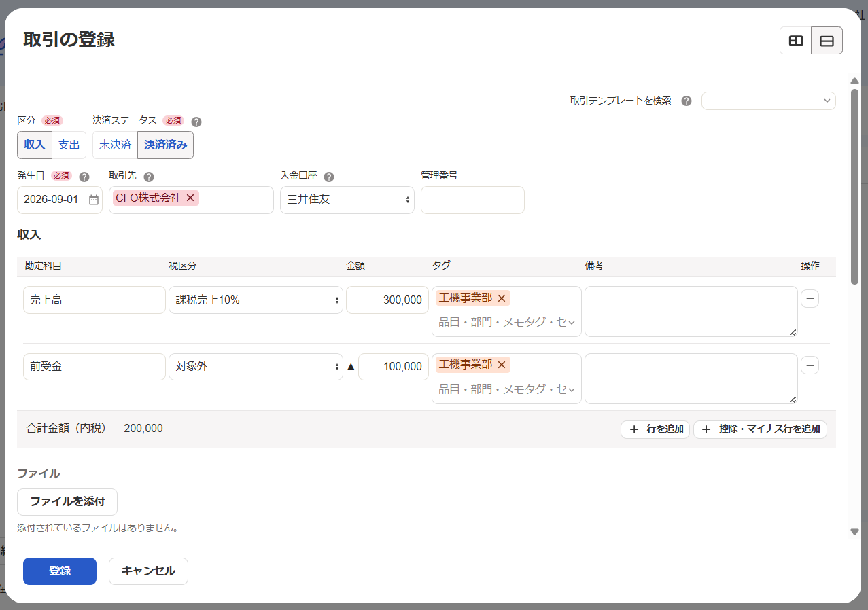Click 前受金 account field
Screen dimensions: 868x610
pyautogui.click(x=94, y=366)
